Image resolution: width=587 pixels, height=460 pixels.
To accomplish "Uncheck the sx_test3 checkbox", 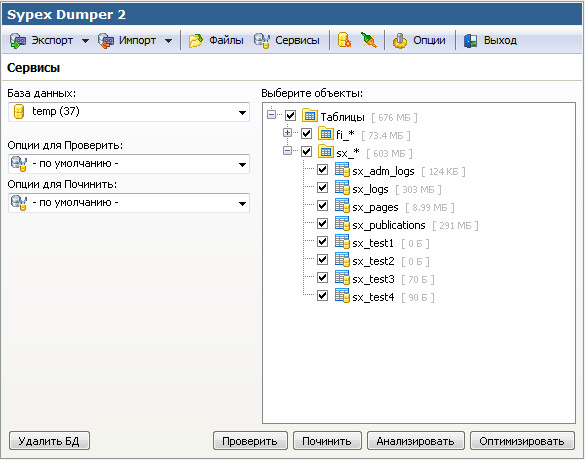I will pos(322,277).
